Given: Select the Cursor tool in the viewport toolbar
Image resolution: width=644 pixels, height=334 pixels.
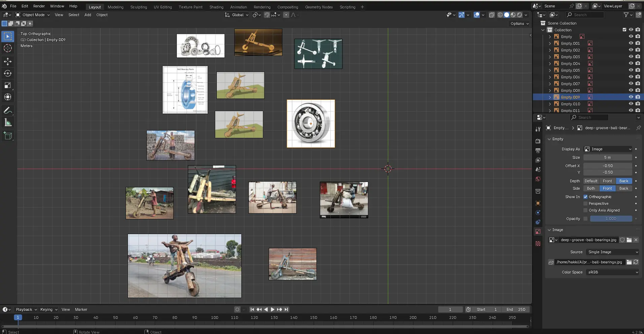Looking at the screenshot, I should click(x=8, y=48).
